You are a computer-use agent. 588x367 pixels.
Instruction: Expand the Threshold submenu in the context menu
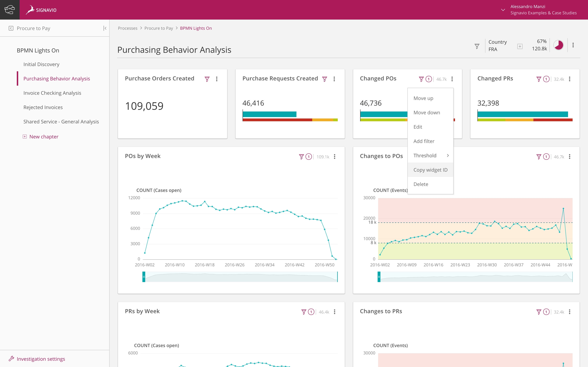tap(448, 155)
